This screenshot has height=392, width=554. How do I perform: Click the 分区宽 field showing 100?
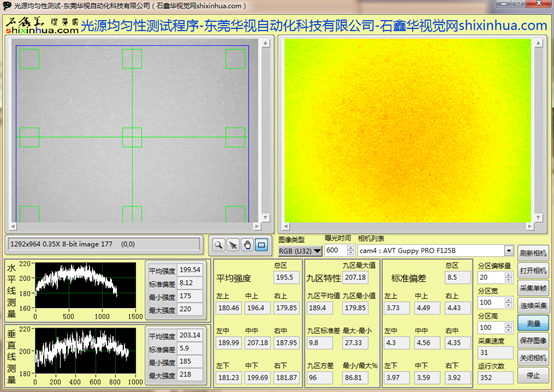(x=491, y=303)
